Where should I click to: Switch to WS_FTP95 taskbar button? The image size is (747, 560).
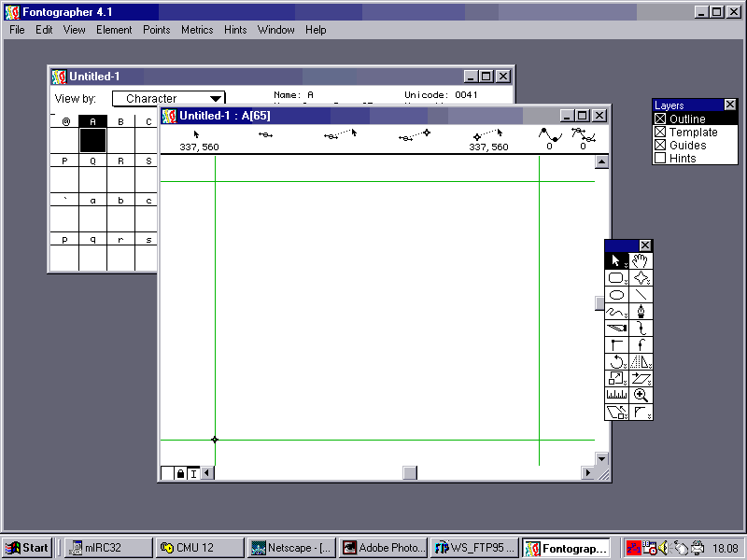pyautogui.click(x=474, y=548)
